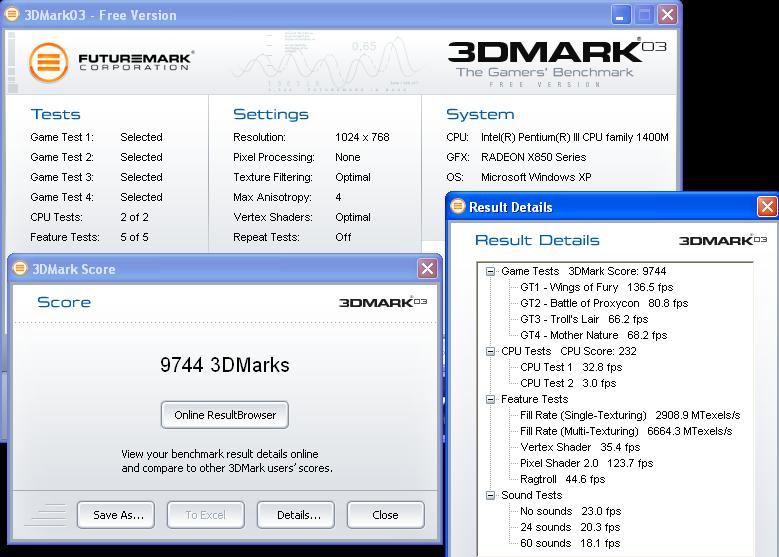Click the Save As... button
The height and width of the screenshot is (557, 779).
pyautogui.click(x=116, y=515)
